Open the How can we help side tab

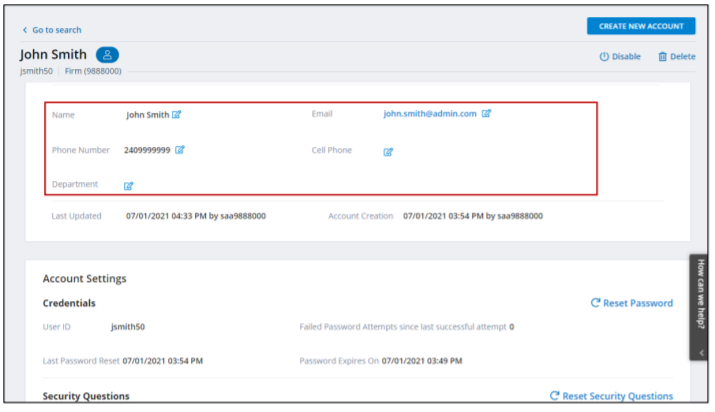[699, 300]
